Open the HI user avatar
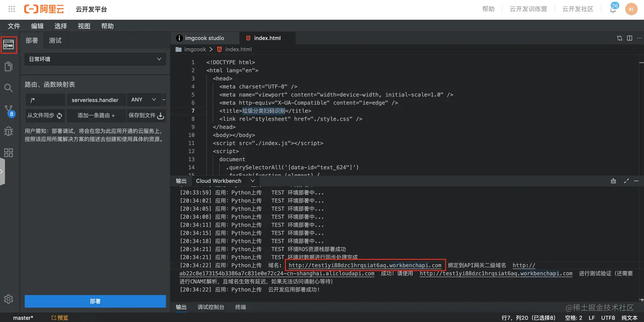The height and width of the screenshot is (322, 644). pos(631,9)
